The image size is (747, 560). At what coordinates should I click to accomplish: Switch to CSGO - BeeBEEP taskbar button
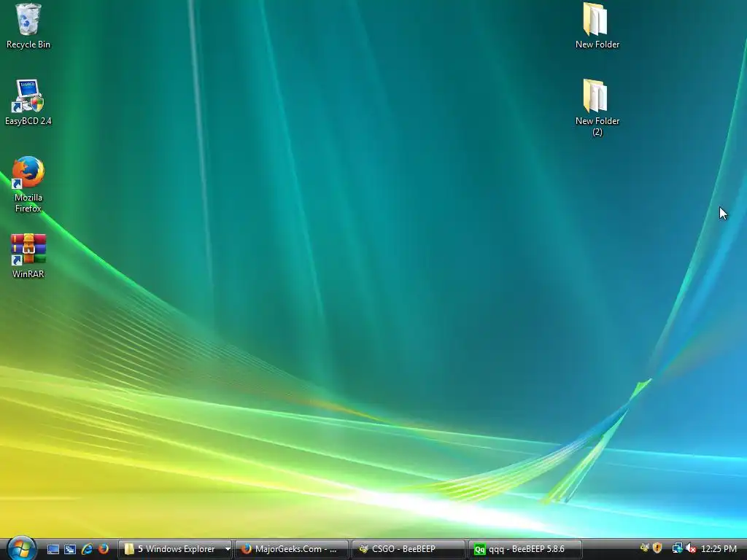409,549
